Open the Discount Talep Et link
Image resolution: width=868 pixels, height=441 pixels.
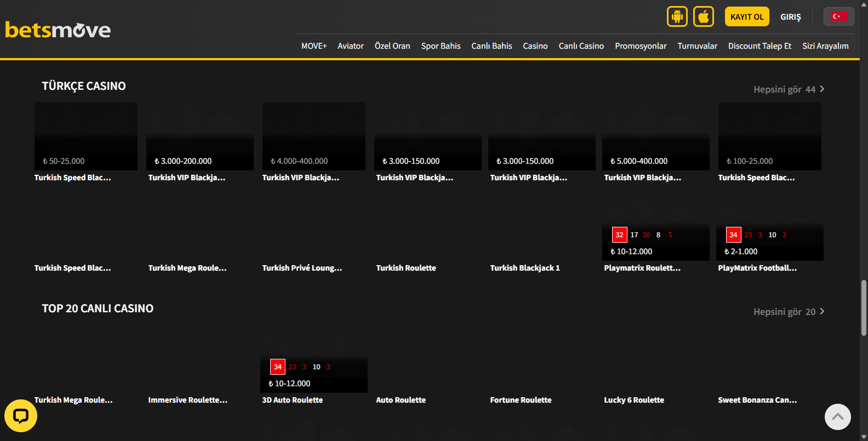(759, 46)
